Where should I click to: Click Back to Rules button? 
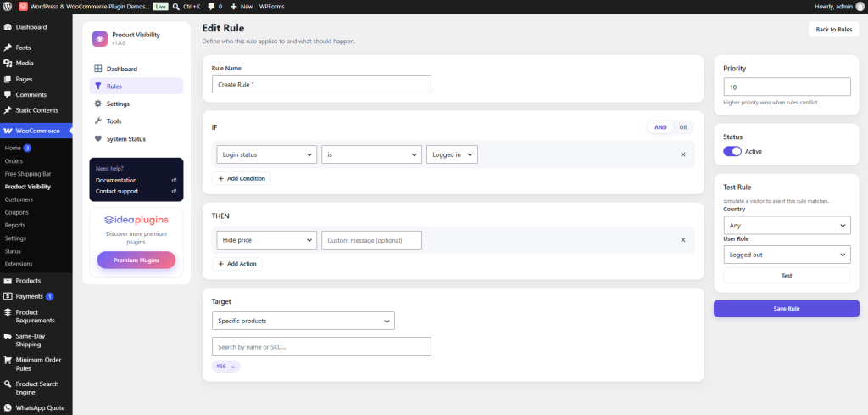(x=834, y=30)
